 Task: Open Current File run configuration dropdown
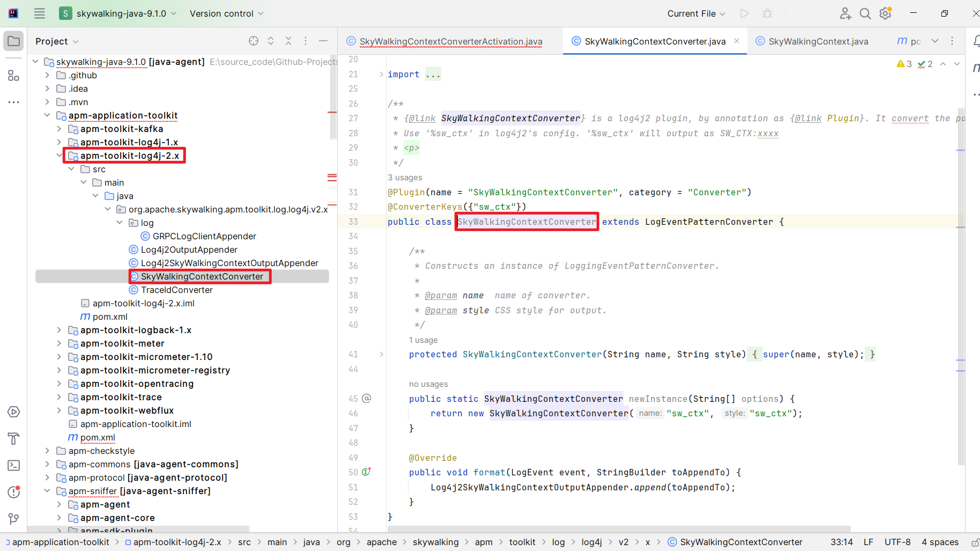(x=696, y=13)
